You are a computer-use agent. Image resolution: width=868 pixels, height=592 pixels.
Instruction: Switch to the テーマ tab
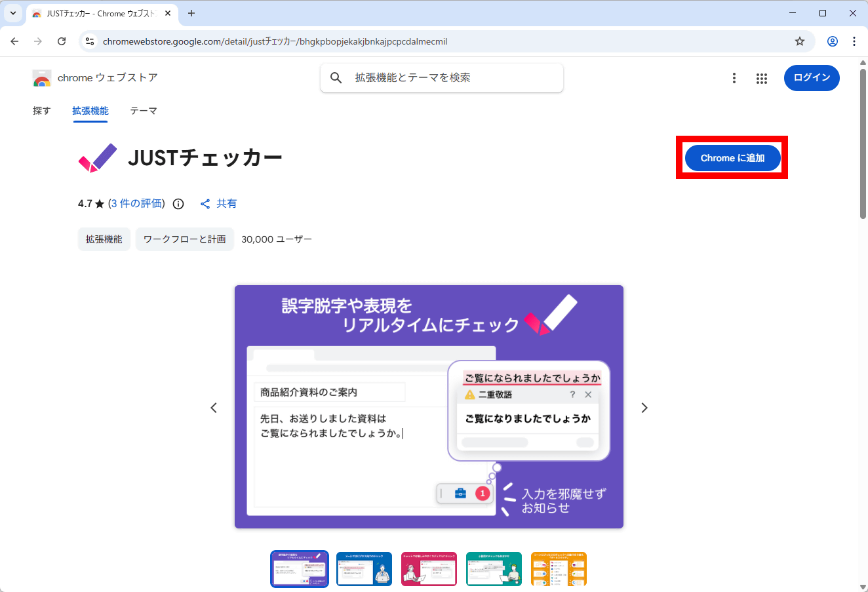(143, 111)
